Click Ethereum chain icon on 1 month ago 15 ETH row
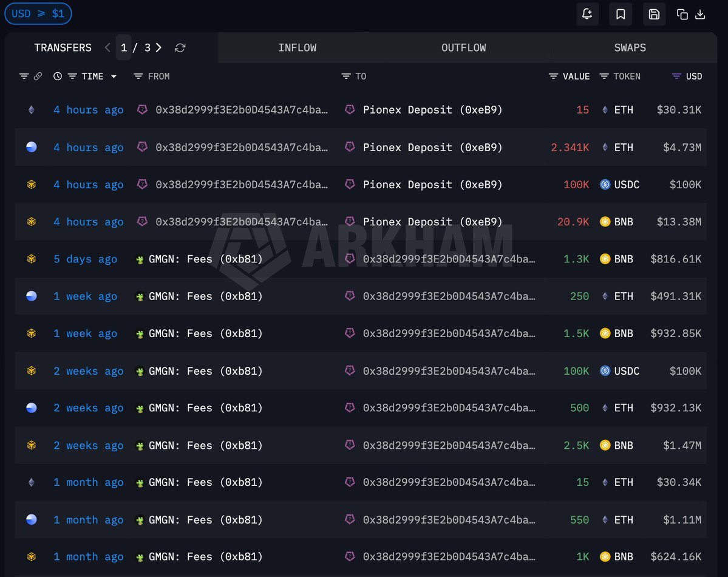Screen dimensions: 728x577 [x=31, y=482]
